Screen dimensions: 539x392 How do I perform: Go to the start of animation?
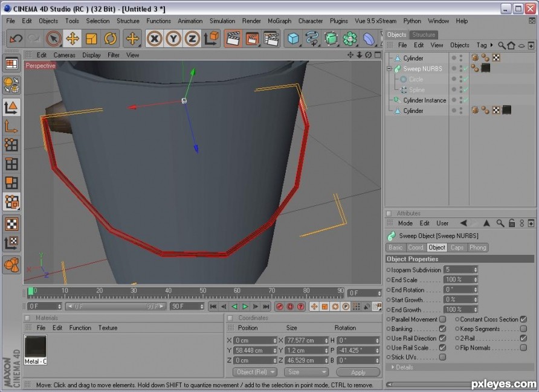213,306
